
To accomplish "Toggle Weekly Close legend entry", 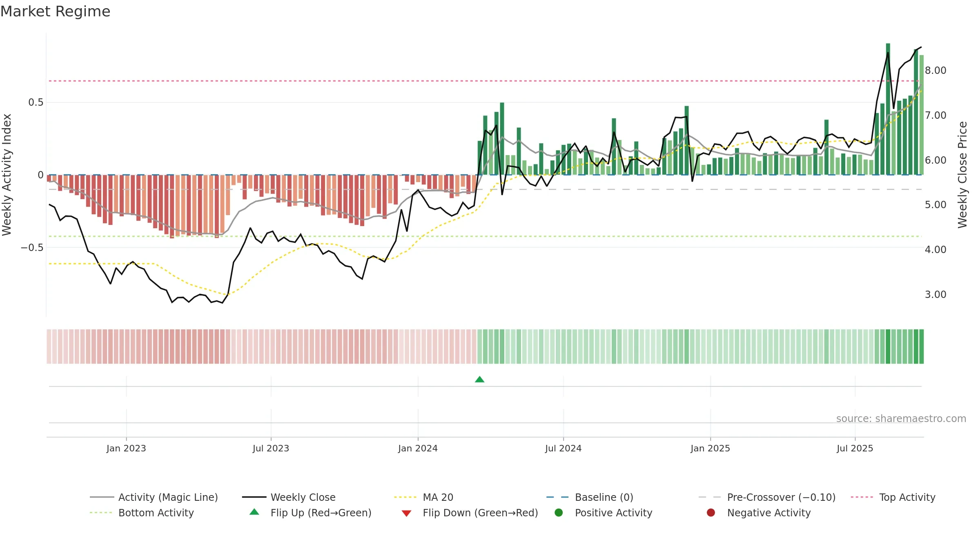I will point(289,497).
